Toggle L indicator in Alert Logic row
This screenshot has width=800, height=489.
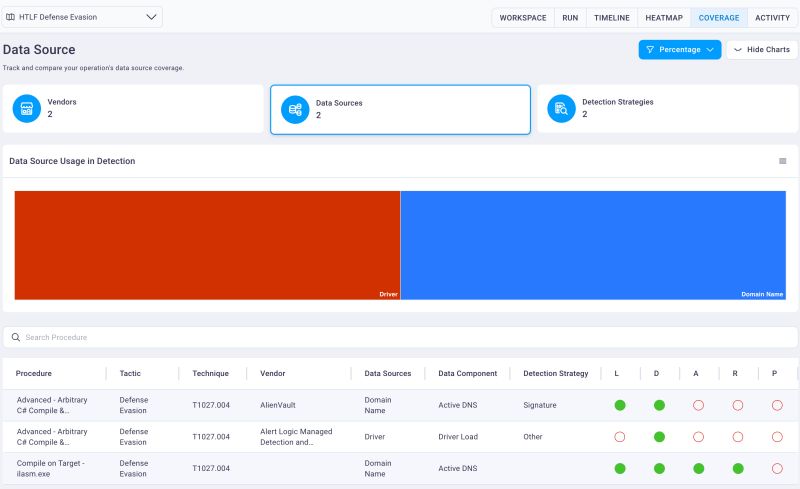pyautogui.click(x=620, y=437)
